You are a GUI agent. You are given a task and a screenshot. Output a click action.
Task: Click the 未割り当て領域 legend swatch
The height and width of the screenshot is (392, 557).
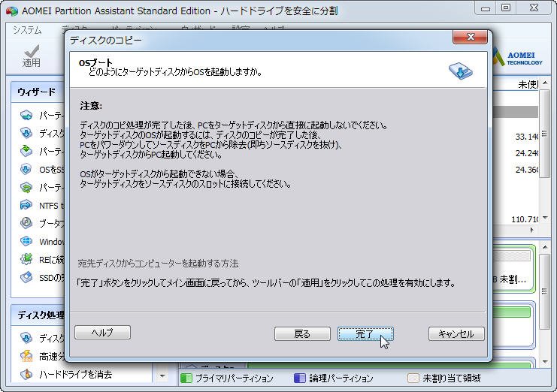[413, 378]
